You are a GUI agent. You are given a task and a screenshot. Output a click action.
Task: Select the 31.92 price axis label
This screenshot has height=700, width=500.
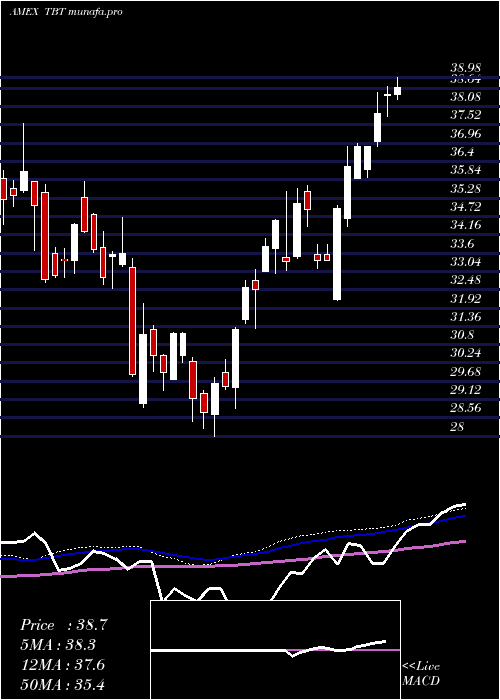466,299
